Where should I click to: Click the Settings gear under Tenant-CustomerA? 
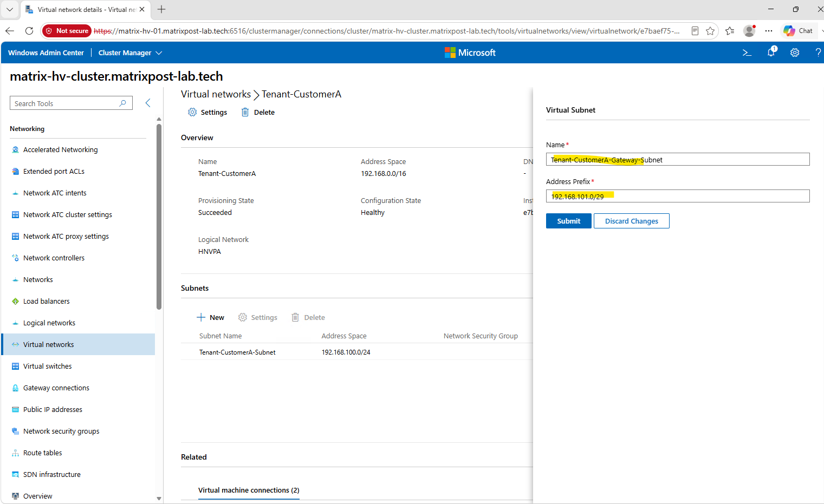(x=192, y=112)
